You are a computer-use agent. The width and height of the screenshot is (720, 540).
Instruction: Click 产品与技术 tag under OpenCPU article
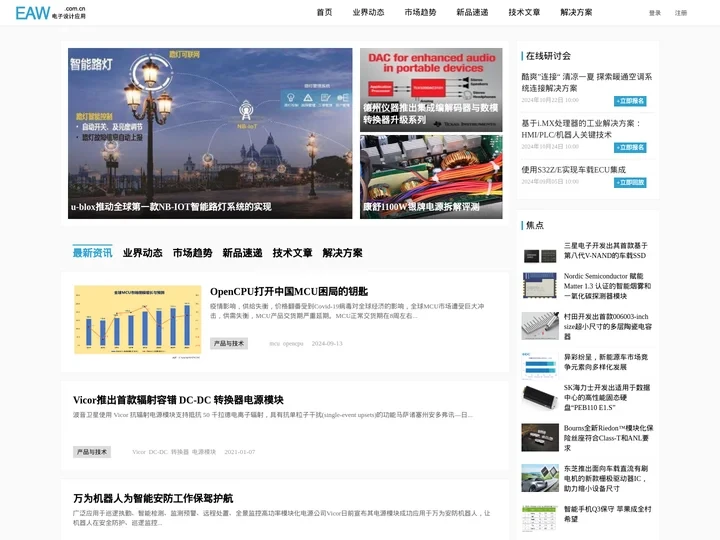tap(229, 343)
